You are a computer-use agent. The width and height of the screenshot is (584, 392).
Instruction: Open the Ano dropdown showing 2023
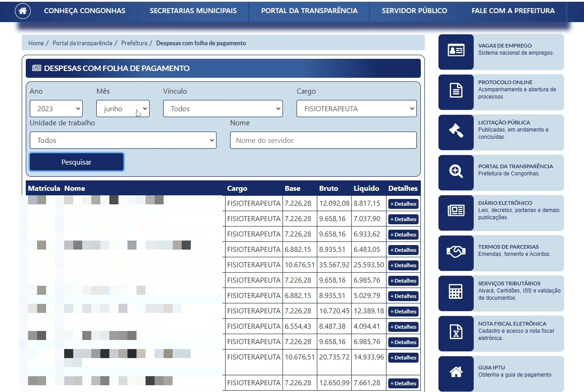56,109
